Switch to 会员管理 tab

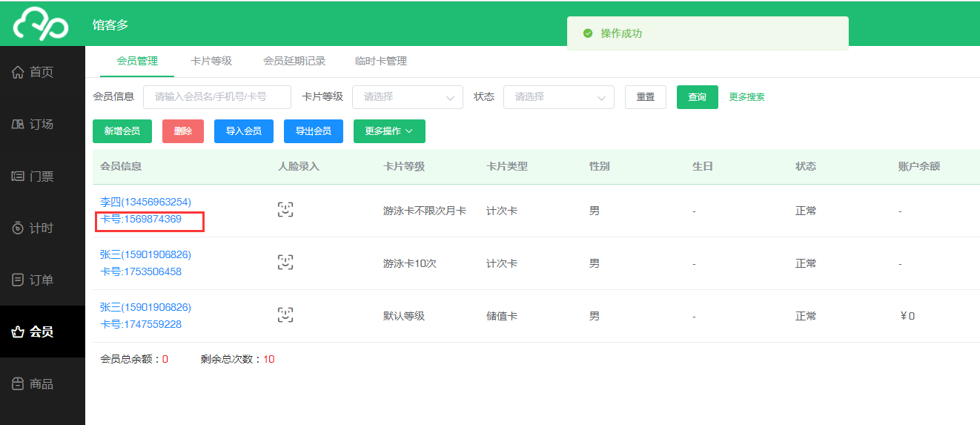click(137, 61)
